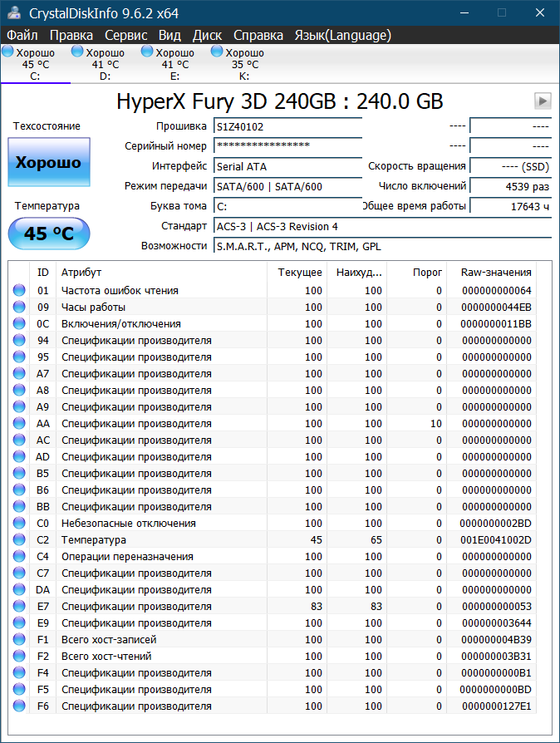Click the ACS-3 standard field
Viewport: 560px width, 743px height.
[383, 226]
